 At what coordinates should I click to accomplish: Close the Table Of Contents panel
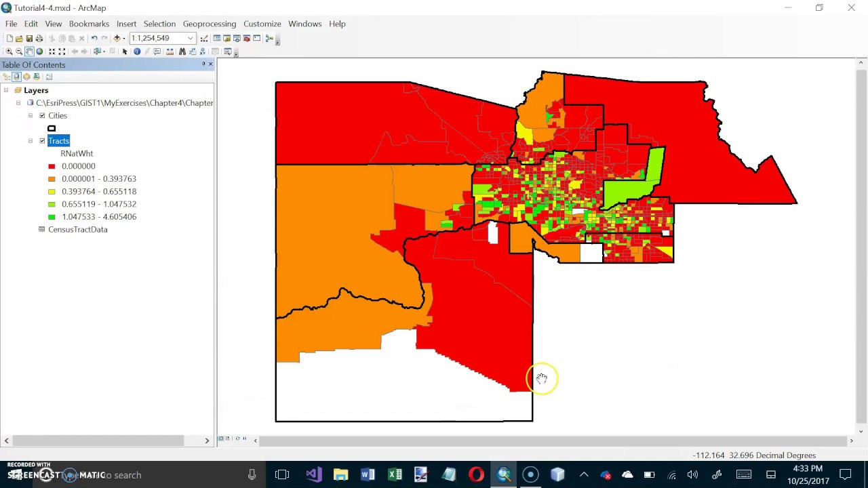(x=211, y=64)
